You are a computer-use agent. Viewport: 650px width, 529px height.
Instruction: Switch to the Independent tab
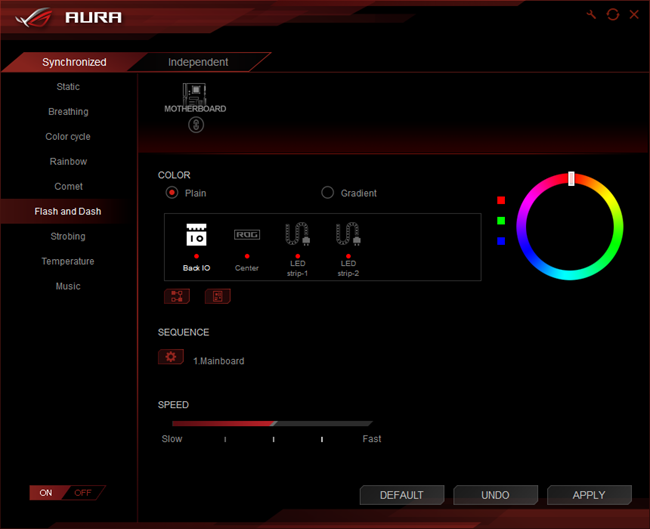pos(198,62)
